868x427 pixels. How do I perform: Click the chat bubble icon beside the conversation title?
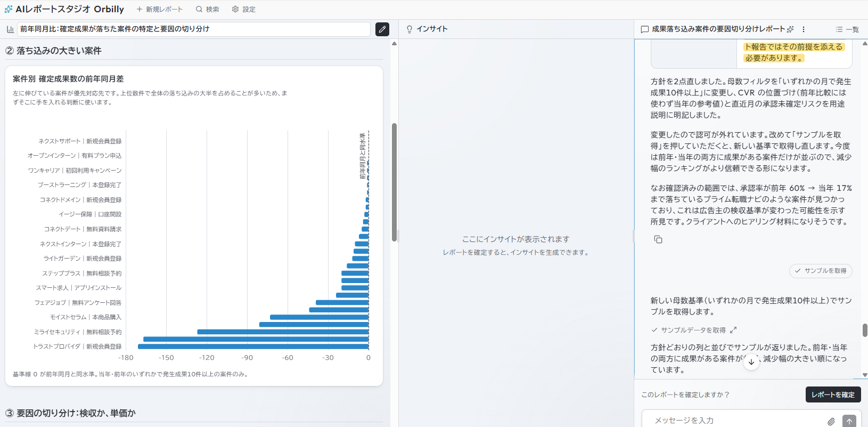coord(645,29)
